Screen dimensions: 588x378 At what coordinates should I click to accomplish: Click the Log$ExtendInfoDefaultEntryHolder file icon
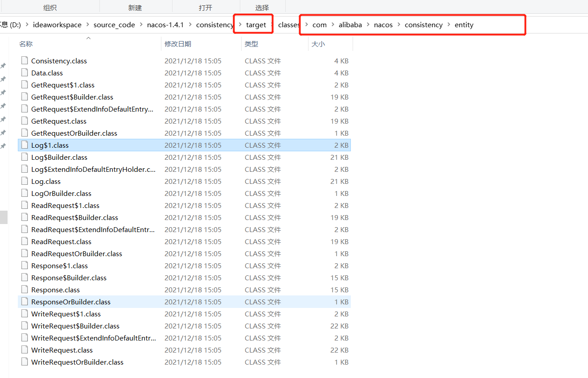(x=25, y=169)
